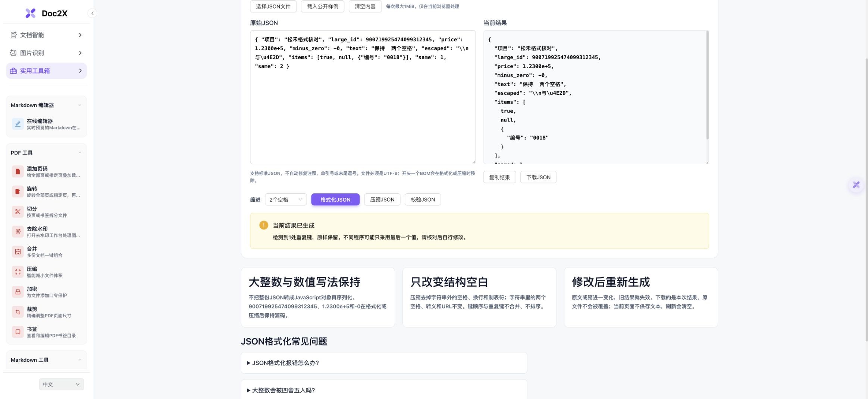
Task: Click the 复制结果 button
Action: [x=499, y=177]
